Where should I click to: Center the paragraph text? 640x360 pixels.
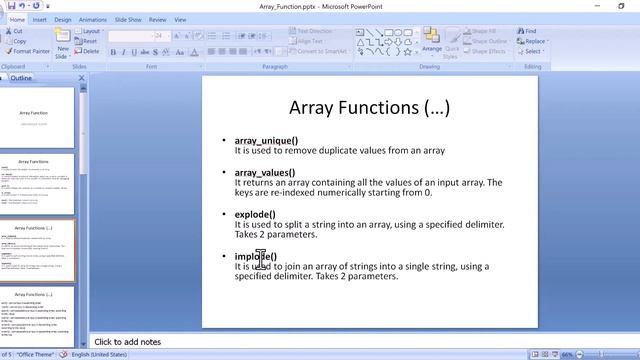tap(222, 51)
